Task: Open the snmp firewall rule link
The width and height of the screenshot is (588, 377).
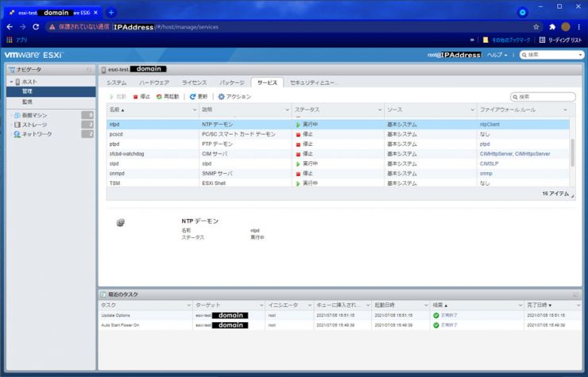Action: (485, 174)
